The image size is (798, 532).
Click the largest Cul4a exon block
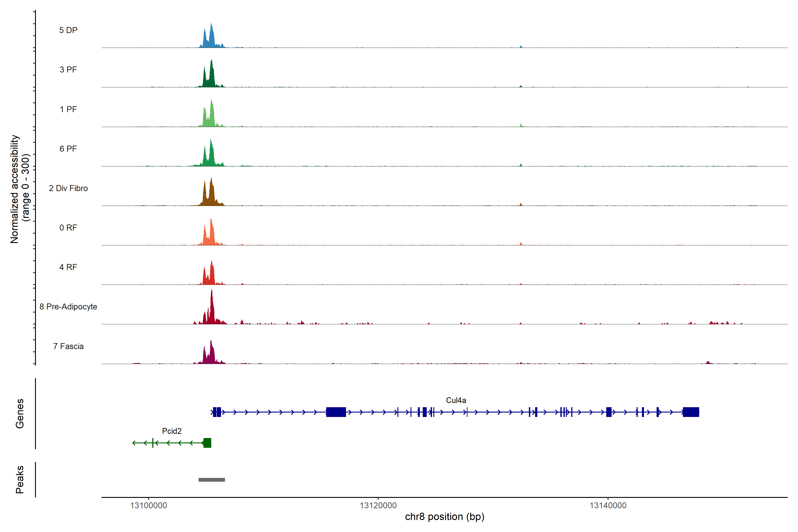[336, 412]
